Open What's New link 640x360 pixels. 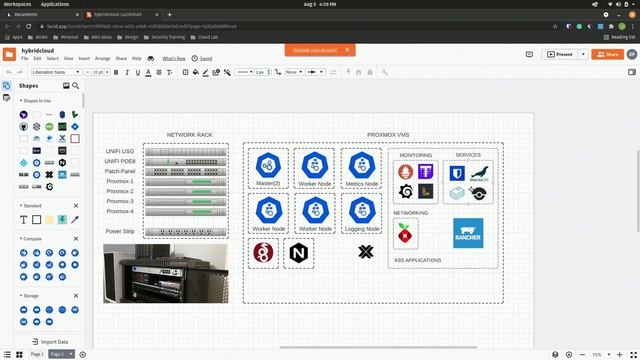(x=174, y=58)
